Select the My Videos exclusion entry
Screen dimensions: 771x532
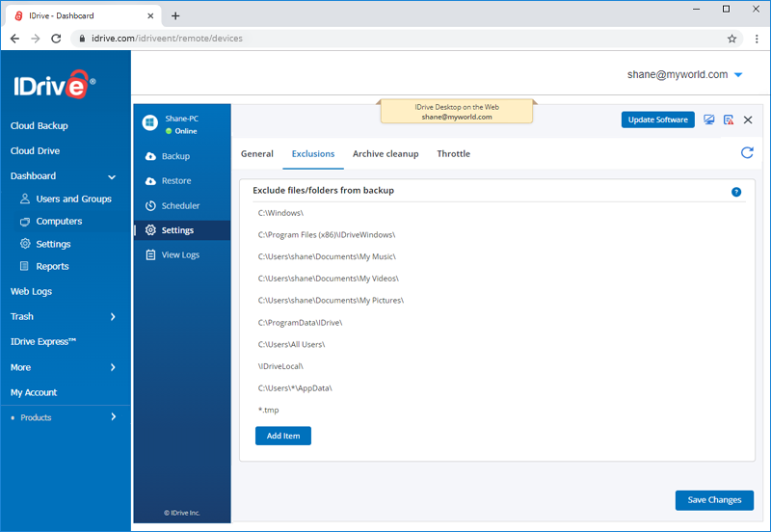329,279
